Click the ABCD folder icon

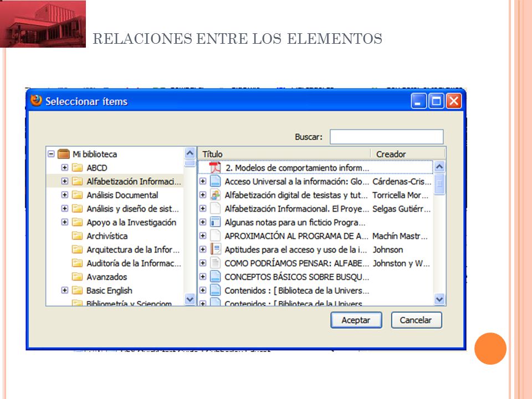[x=78, y=167]
